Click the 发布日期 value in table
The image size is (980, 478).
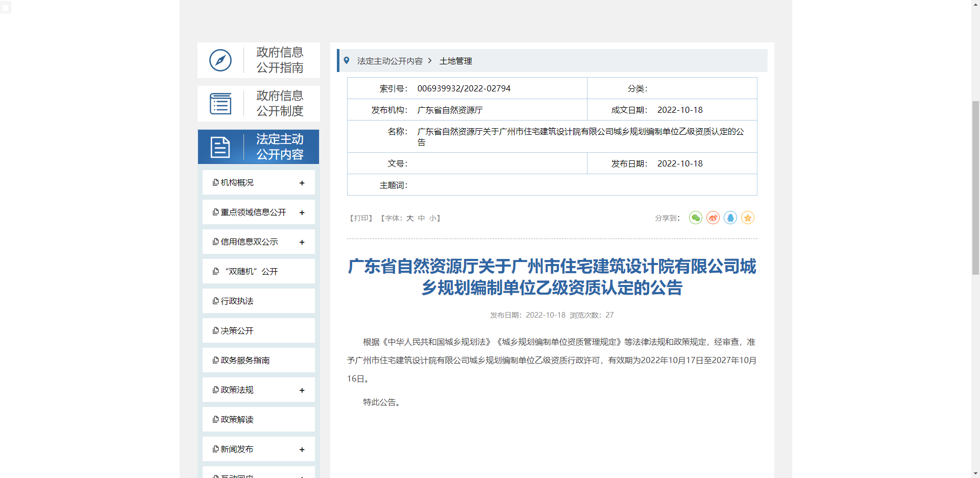(x=680, y=163)
